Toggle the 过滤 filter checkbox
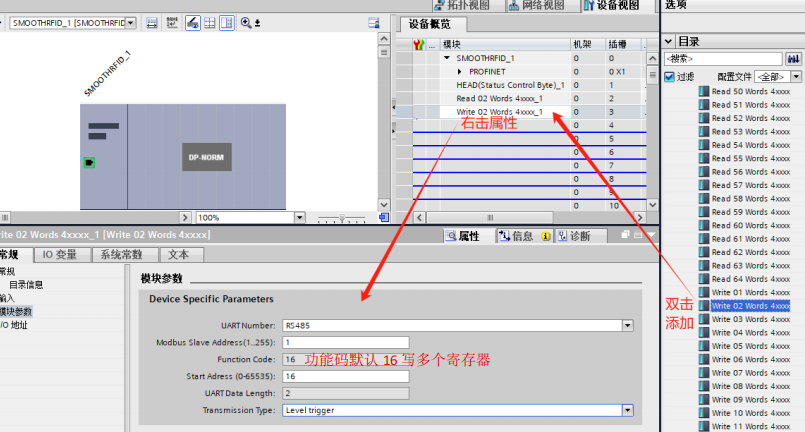805x432 pixels. click(x=669, y=77)
